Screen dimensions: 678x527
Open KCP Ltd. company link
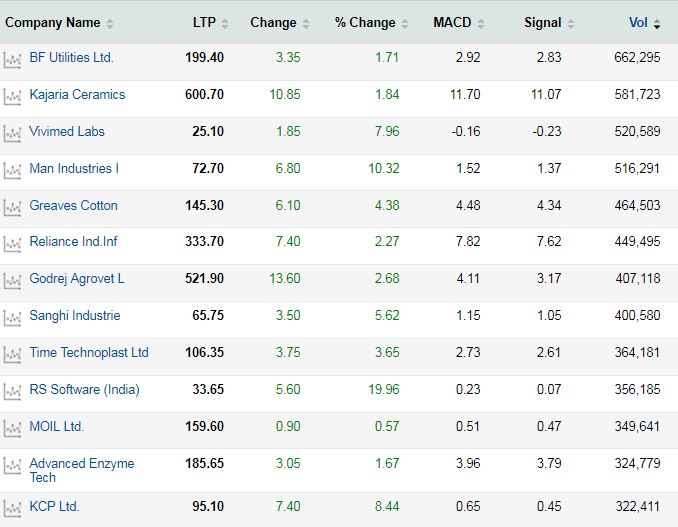(x=54, y=506)
